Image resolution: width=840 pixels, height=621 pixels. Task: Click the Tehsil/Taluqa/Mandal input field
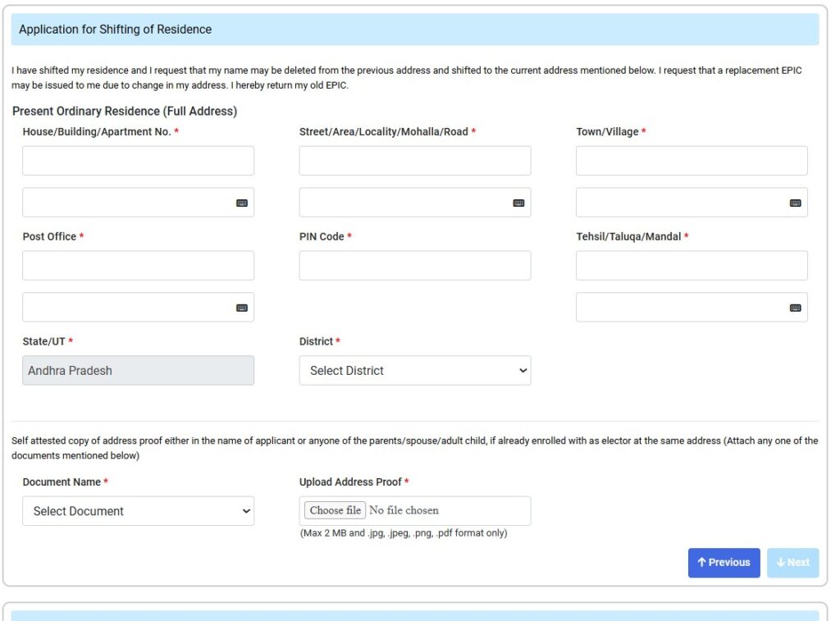691,265
